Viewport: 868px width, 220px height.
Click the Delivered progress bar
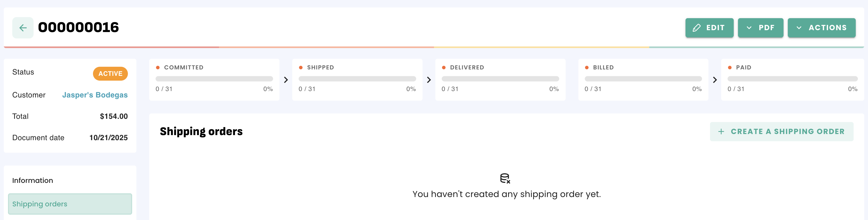pos(500,79)
